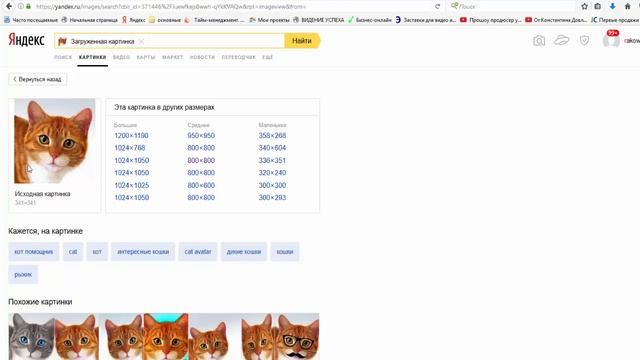Switch to the Видео tab
The height and width of the screenshot is (360, 640).
[x=121, y=57]
